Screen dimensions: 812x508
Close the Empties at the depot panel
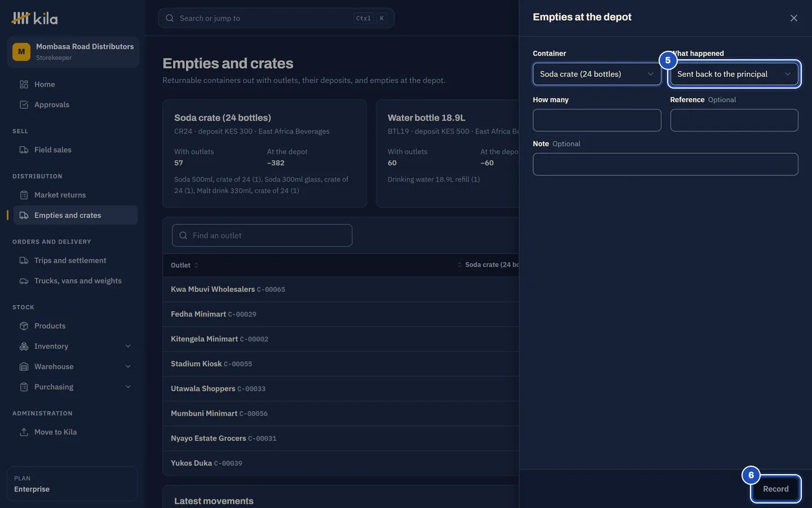click(793, 18)
